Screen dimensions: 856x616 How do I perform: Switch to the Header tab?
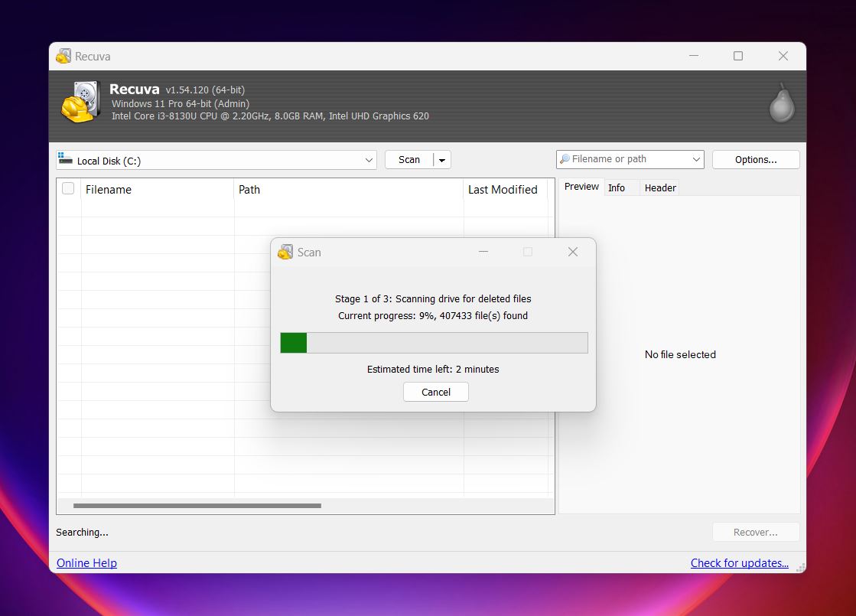coord(660,187)
